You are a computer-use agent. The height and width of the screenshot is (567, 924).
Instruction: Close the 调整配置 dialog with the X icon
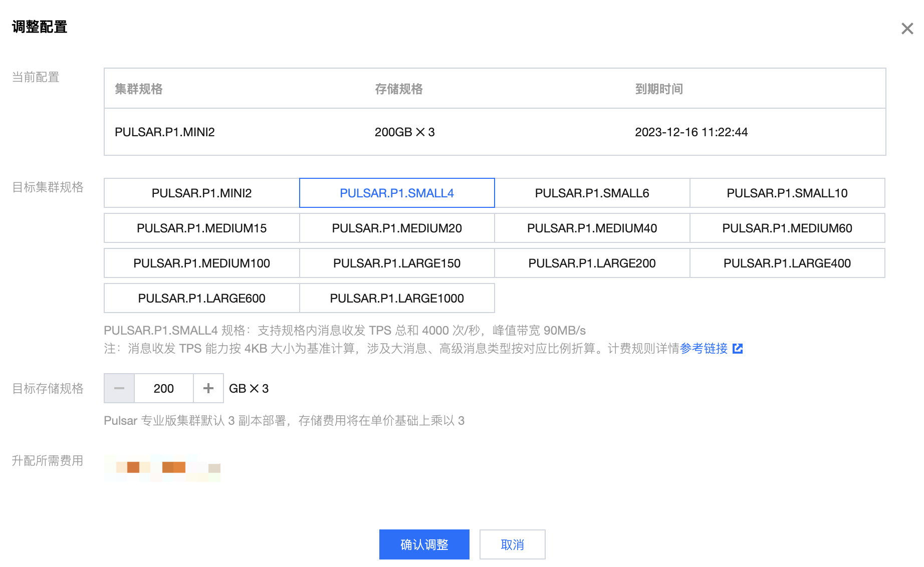tap(907, 29)
